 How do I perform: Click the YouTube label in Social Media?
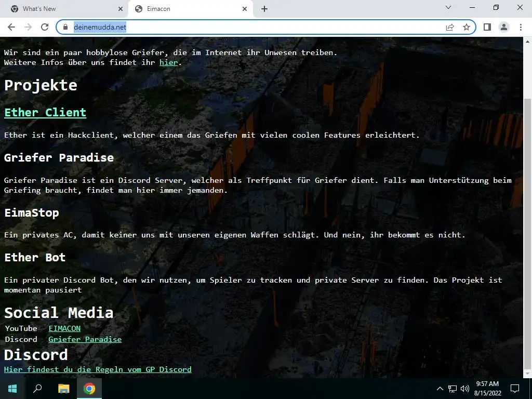tap(21, 328)
